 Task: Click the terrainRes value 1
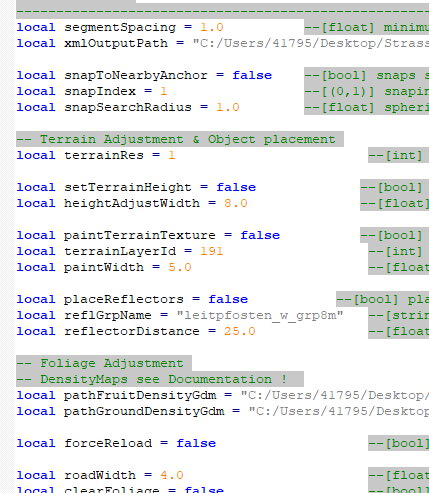(171, 155)
